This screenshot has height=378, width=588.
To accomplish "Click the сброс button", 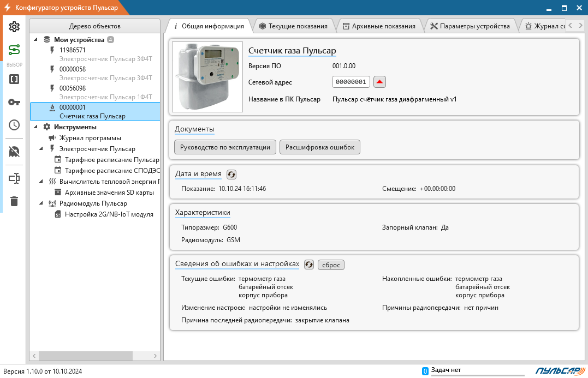I will (331, 265).
